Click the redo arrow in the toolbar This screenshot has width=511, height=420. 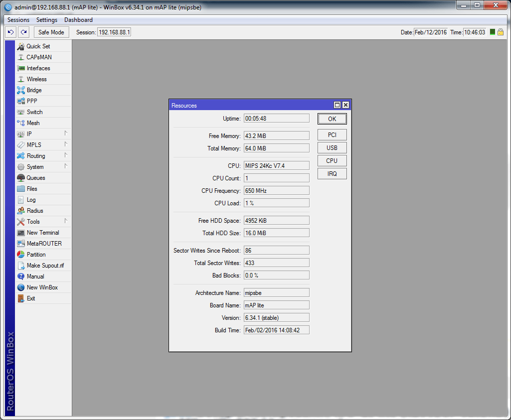point(23,32)
